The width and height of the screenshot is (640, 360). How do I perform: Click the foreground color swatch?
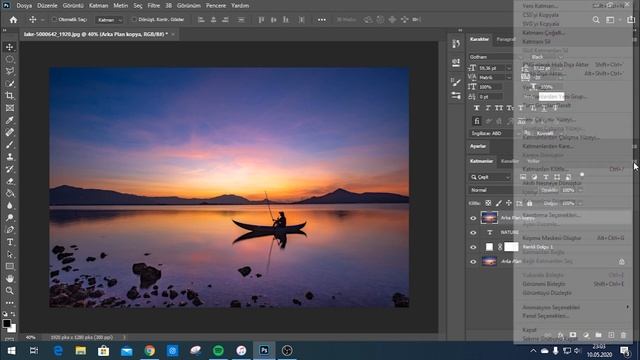coord(6,323)
